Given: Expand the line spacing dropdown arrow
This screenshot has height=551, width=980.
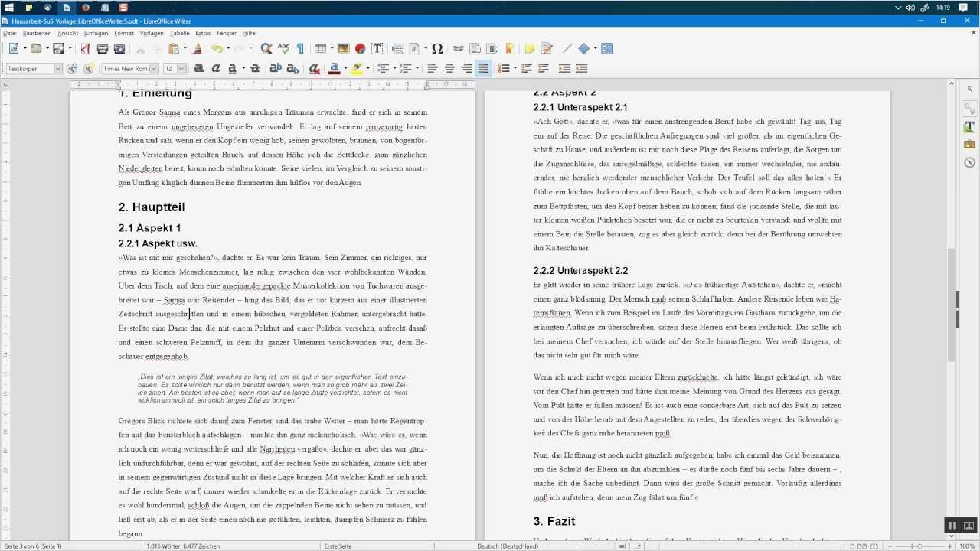Looking at the screenshot, I should 514,69.
